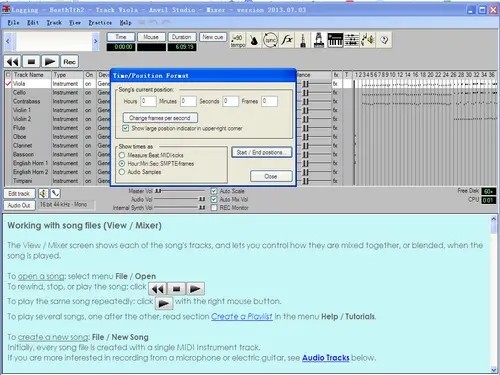Click the 'open a song' link

41,276
